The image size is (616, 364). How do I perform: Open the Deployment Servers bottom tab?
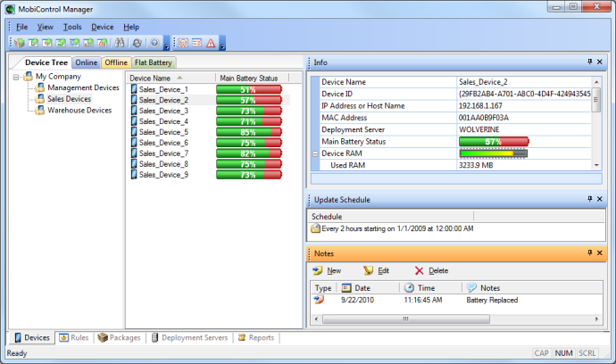click(x=189, y=337)
